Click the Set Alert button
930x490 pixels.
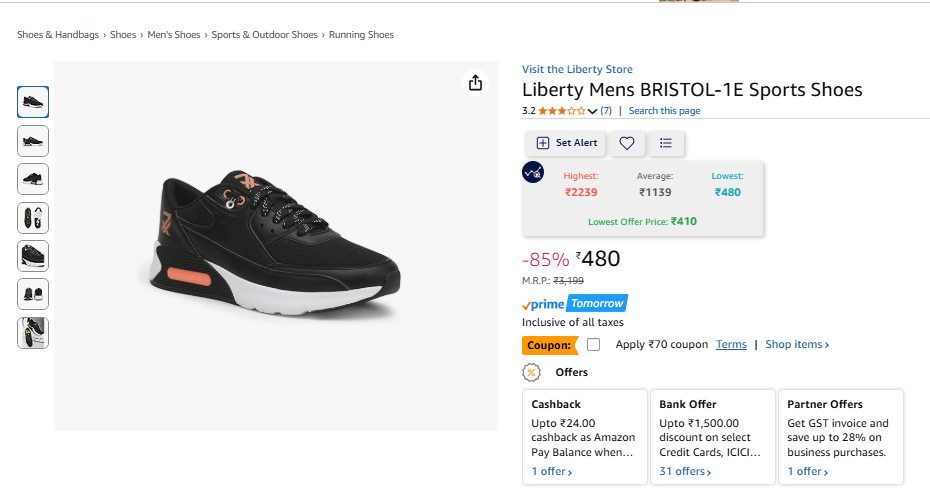coord(567,143)
